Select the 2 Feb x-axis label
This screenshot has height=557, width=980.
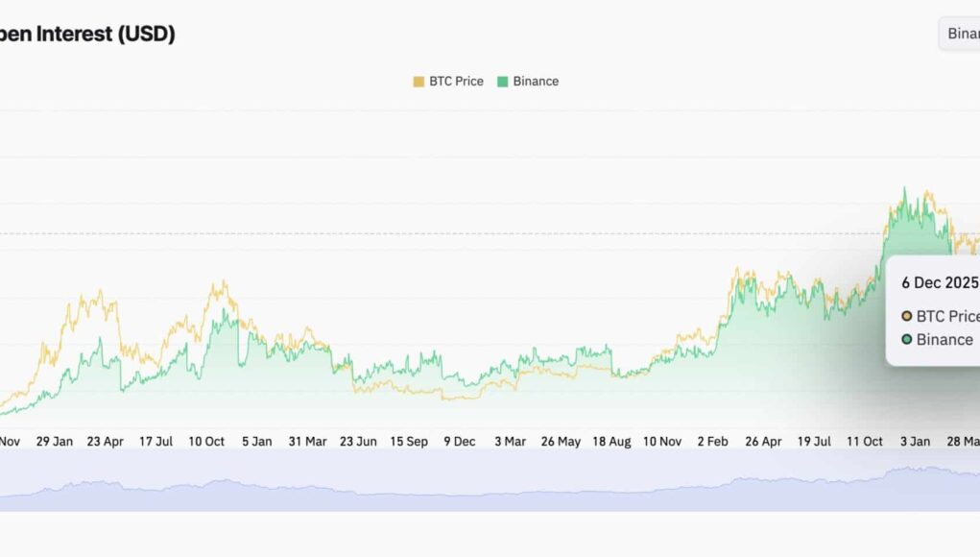(712, 442)
